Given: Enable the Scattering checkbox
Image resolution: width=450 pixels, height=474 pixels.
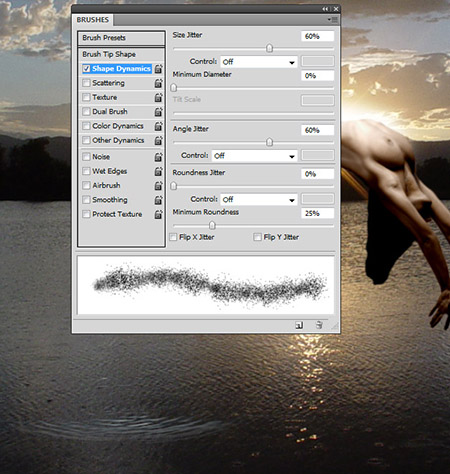Looking at the screenshot, I should coord(86,83).
